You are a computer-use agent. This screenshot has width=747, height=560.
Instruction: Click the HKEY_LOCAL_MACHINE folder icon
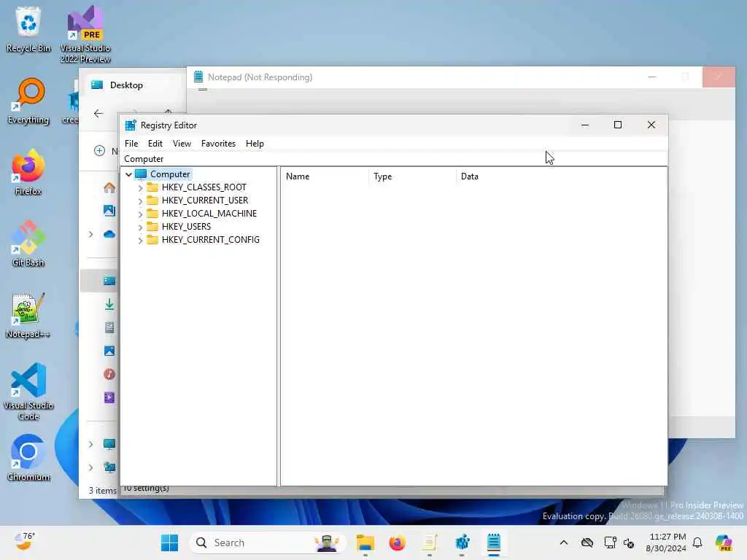tap(152, 214)
